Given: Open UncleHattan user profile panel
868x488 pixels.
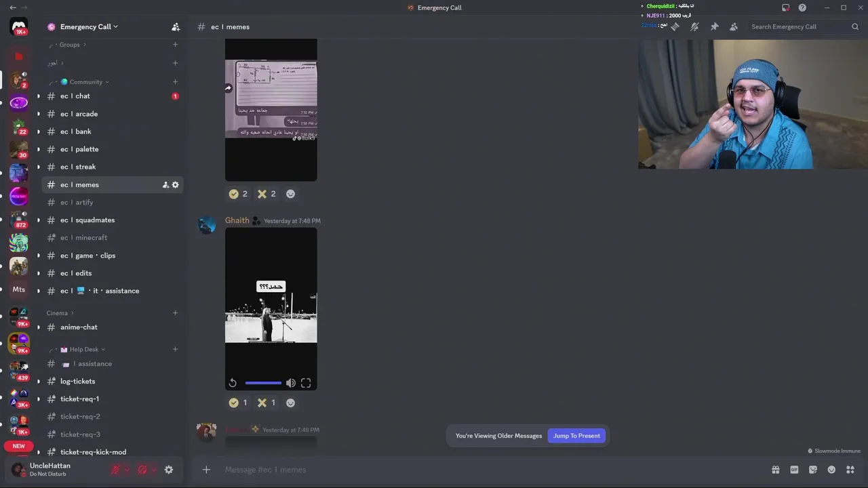Looking at the screenshot, I should coord(49,469).
